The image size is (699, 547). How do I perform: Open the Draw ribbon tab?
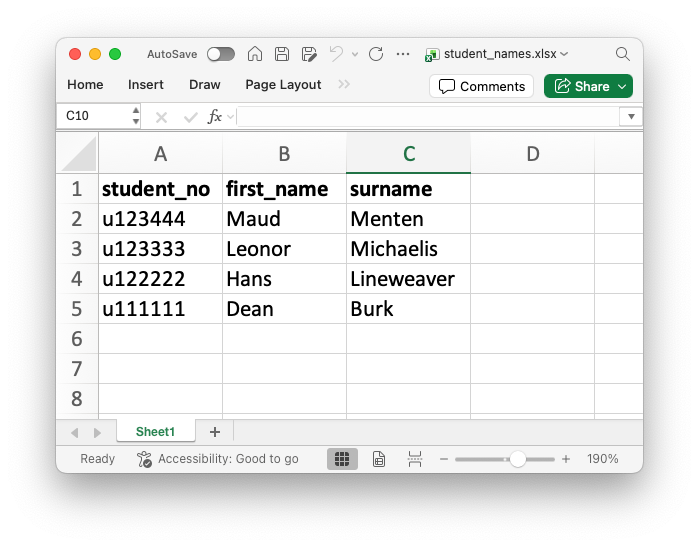205,85
